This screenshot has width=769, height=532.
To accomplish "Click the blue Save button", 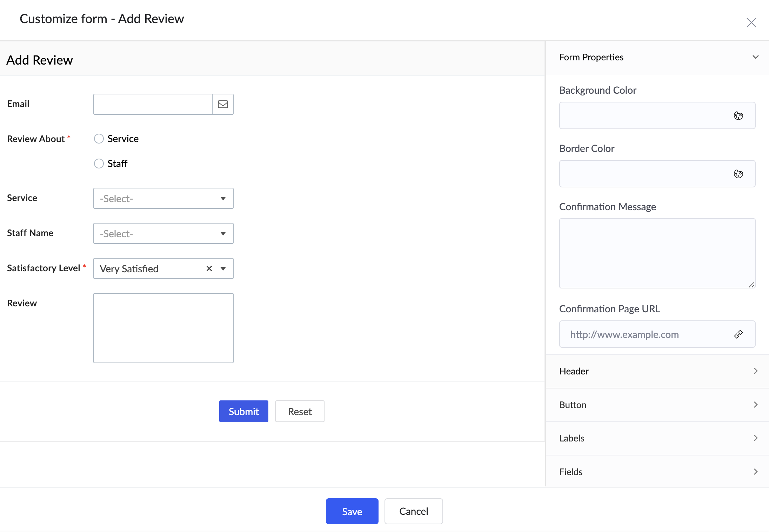I will 352,511.
